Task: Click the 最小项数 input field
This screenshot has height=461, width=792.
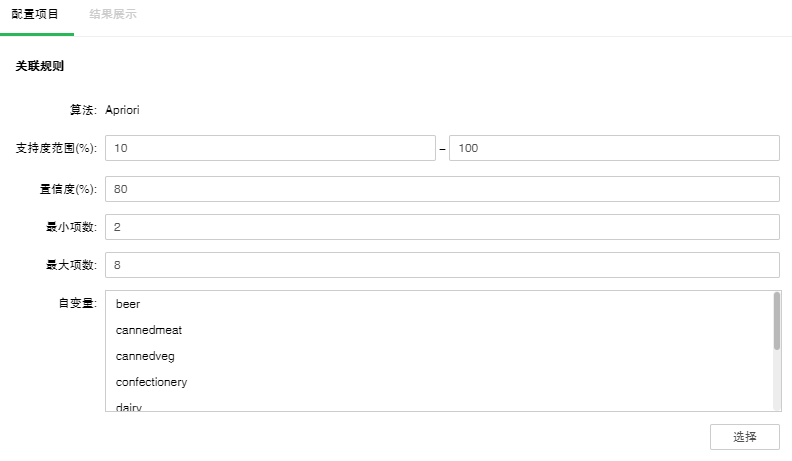Action: 442,227
